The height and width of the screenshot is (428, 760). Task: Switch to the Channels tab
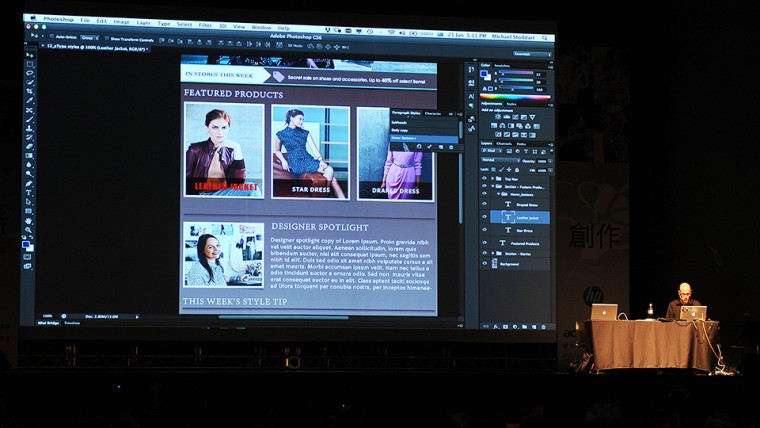(504, 143)
